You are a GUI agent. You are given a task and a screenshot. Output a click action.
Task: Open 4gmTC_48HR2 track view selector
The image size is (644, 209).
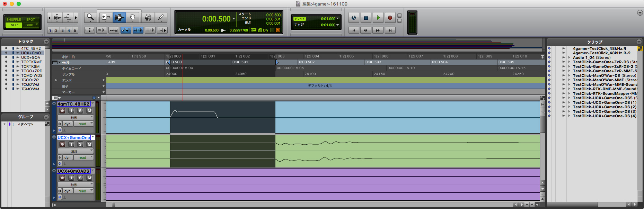point(76,118)
